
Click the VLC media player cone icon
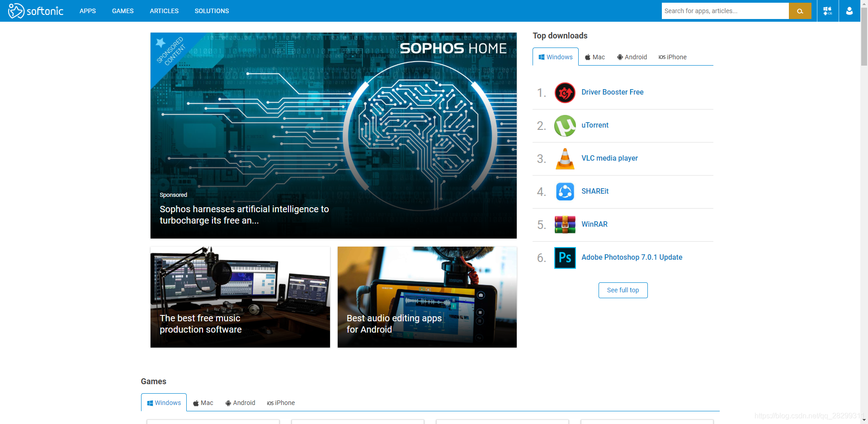[565, 159]
